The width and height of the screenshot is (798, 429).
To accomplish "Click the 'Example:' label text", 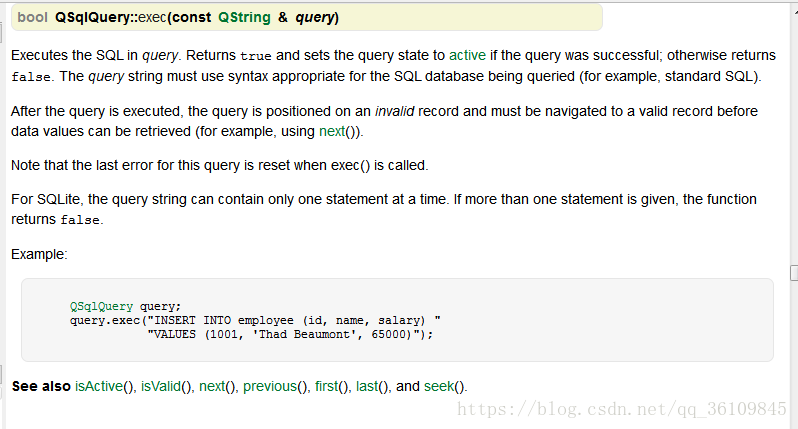I will [39, 254].
